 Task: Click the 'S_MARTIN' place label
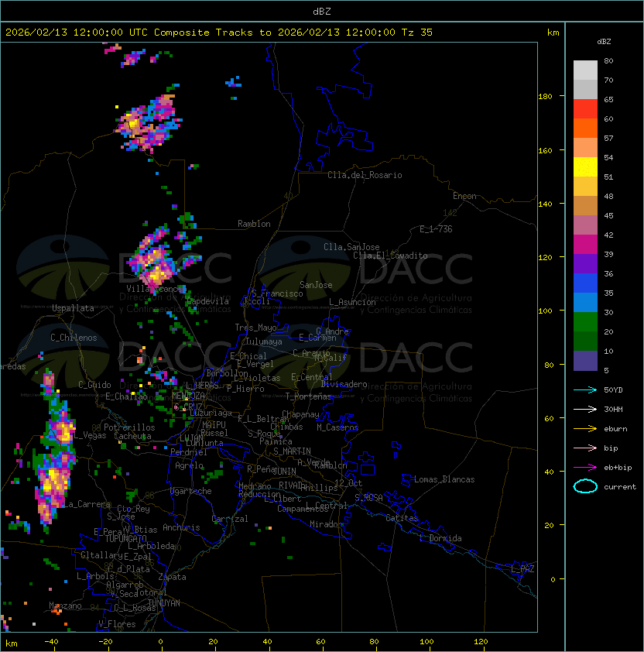tap(292, 451)
